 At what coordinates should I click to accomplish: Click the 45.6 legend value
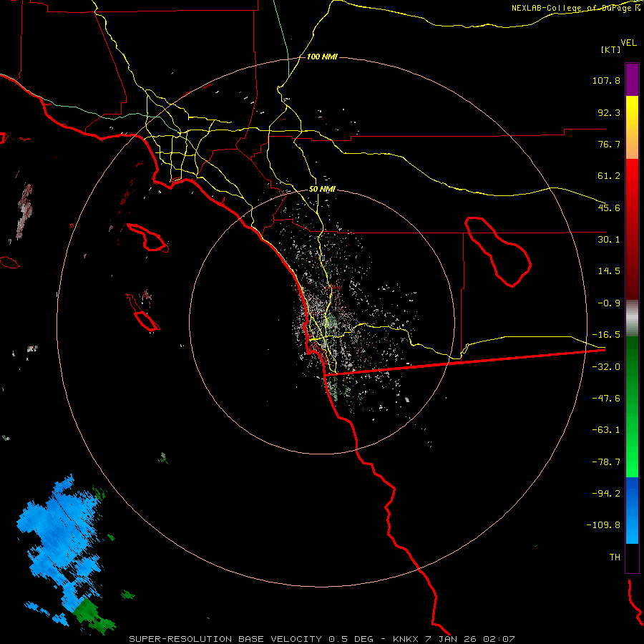[x=609, y=208]
